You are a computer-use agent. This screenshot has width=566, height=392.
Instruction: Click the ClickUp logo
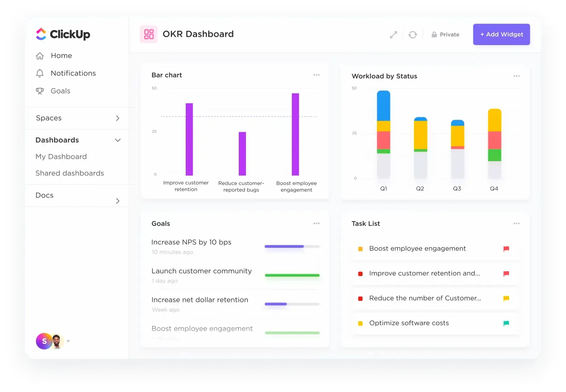tap(62, 34)
